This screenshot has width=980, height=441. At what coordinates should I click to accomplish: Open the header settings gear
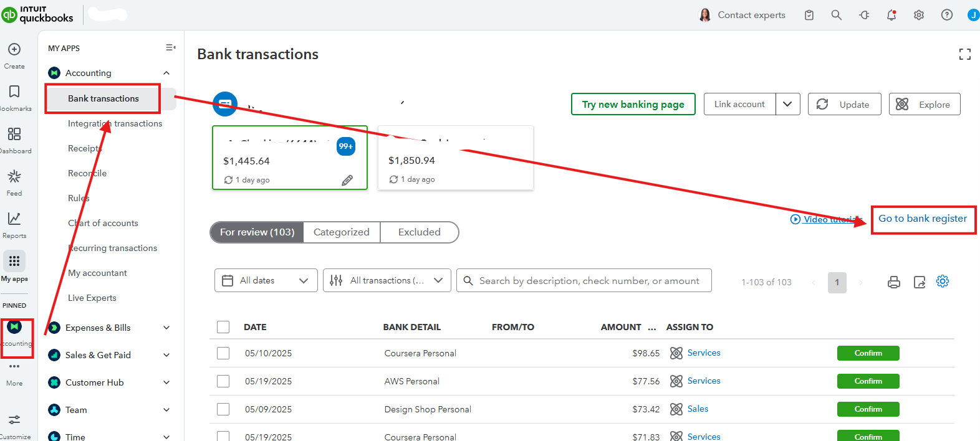click(919, 15)
